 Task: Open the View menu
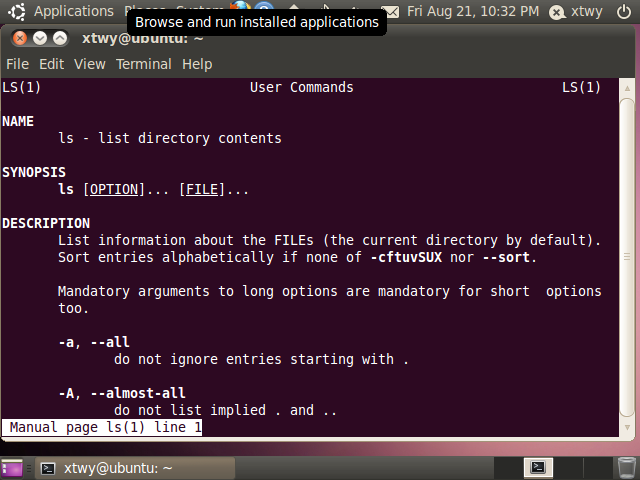[90, 64]
